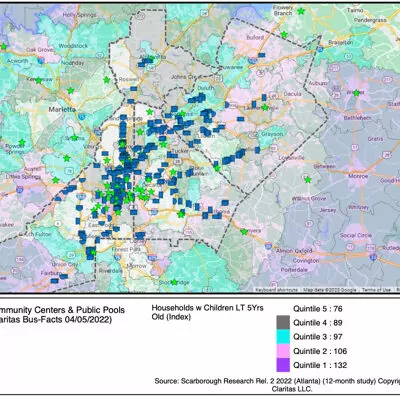Click the blue marker near Buford
Viewport: 400px width, 396px height.
262,55
